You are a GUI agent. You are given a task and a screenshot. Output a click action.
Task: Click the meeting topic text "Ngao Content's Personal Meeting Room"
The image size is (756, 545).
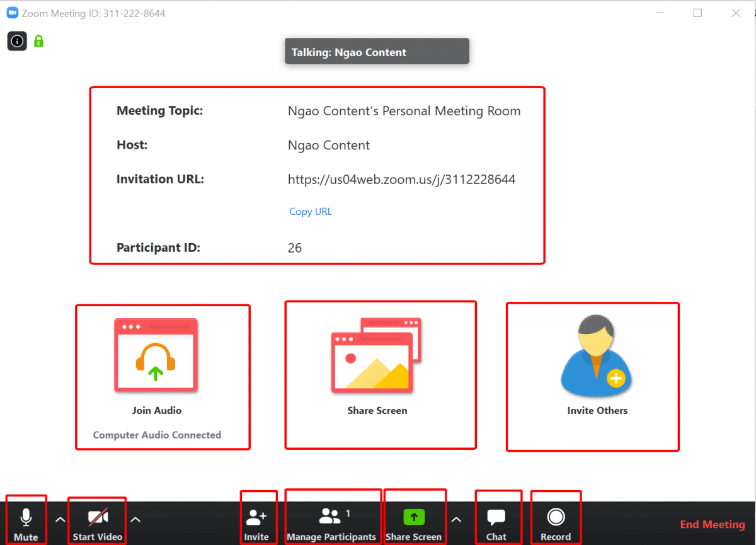click(x=404, y=112)
